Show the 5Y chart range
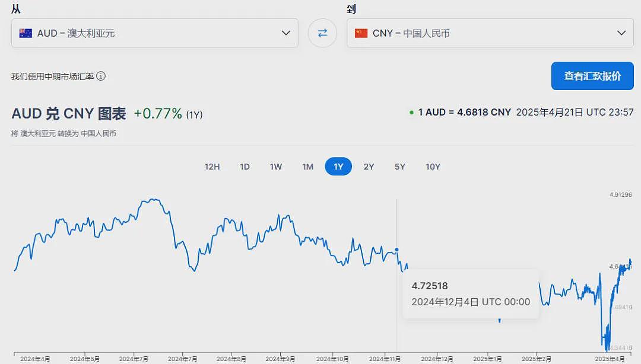641x364 pixels. click(x=400, y=167)
